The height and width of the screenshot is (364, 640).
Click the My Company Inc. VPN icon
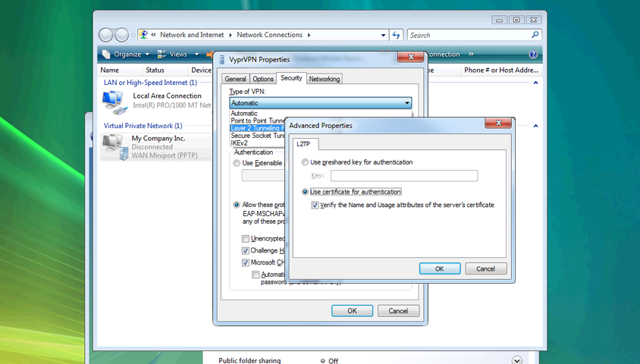(x=113, y=146)
